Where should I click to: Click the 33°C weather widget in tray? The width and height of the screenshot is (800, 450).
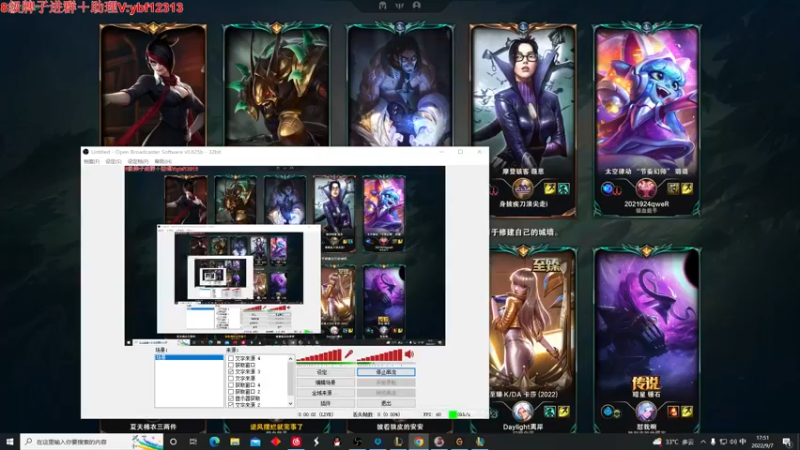[673, 442]
